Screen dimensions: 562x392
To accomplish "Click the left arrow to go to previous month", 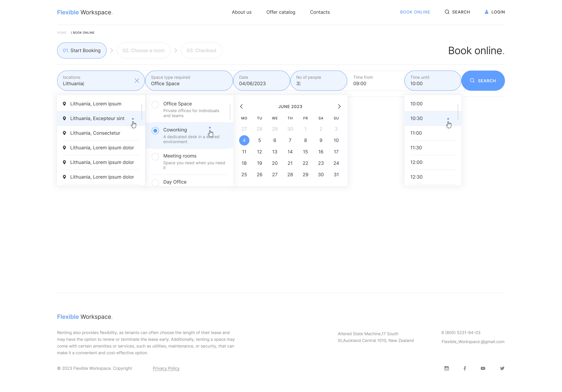I will [242, 106].
